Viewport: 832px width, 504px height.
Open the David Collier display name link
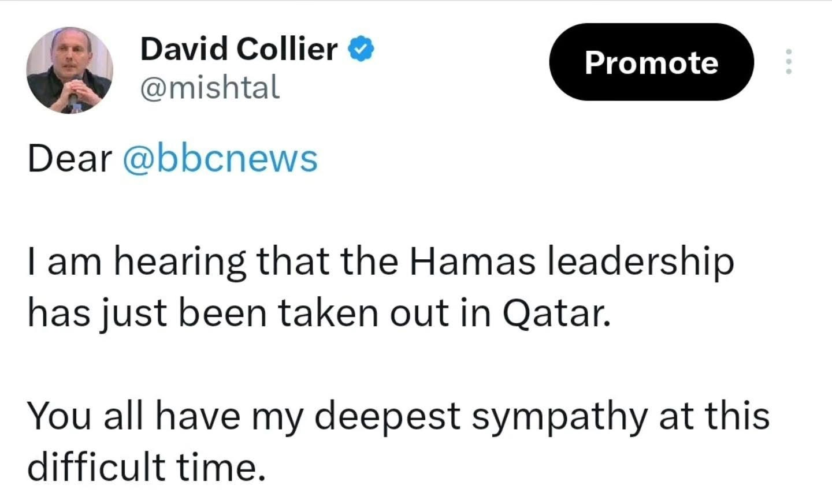(x=239, y=49)
